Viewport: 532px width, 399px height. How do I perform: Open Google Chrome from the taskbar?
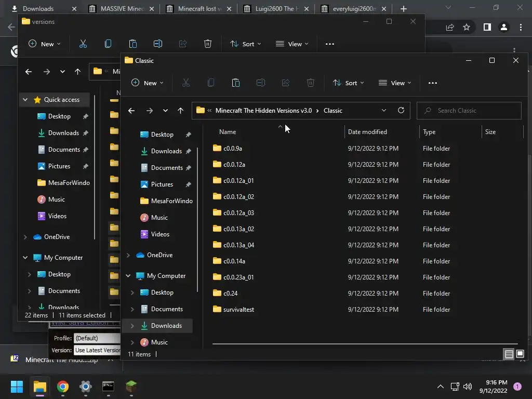pos(63,387)
